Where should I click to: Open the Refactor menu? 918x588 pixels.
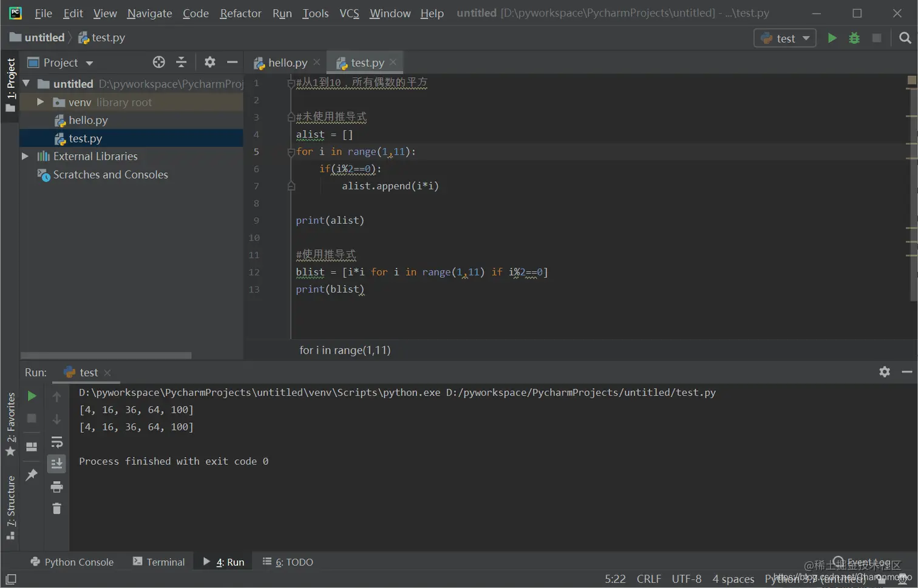pyautogui.click(x=240, y=13)
